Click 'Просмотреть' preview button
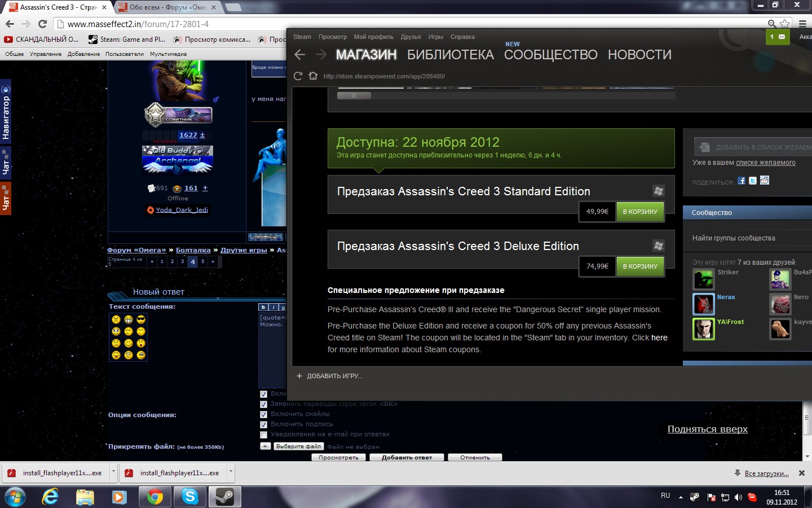 click(x=338, y=457)
